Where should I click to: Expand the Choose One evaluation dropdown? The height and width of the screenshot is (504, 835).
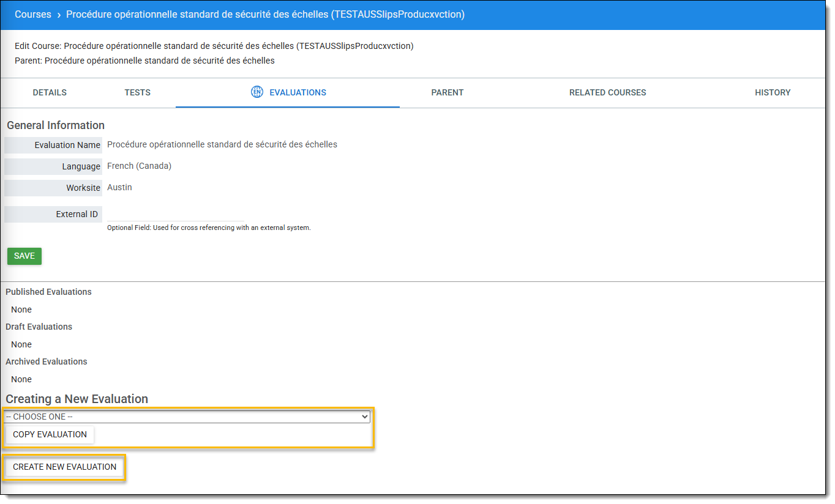[x=187, y=417]
